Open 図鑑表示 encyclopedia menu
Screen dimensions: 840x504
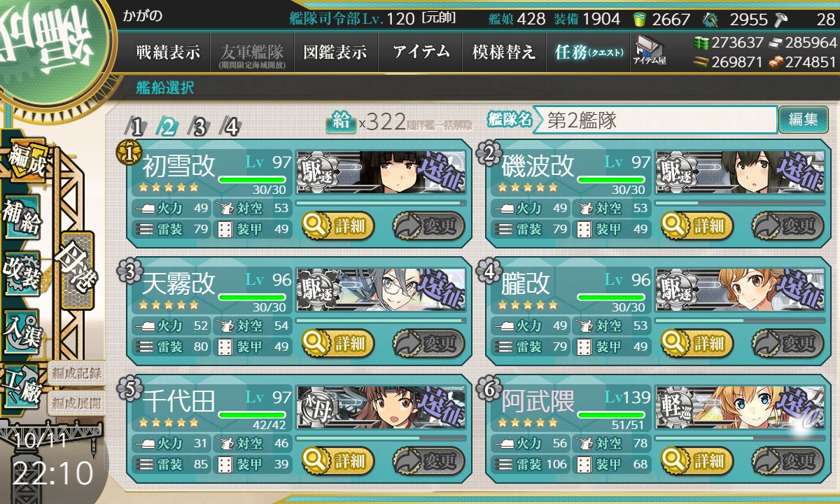tap(335, 52)
